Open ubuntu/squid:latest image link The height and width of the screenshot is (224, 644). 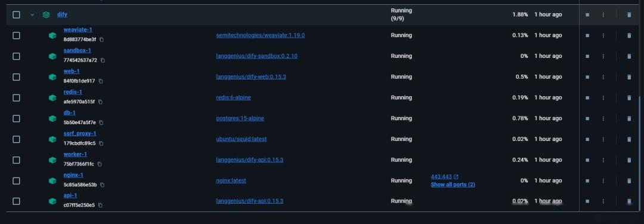[241, 139]
